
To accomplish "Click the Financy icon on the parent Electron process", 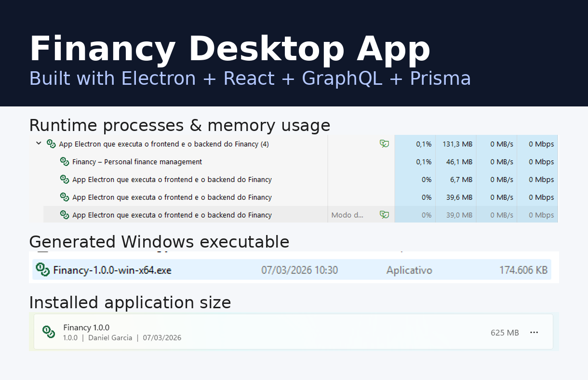I will [51, 144].
